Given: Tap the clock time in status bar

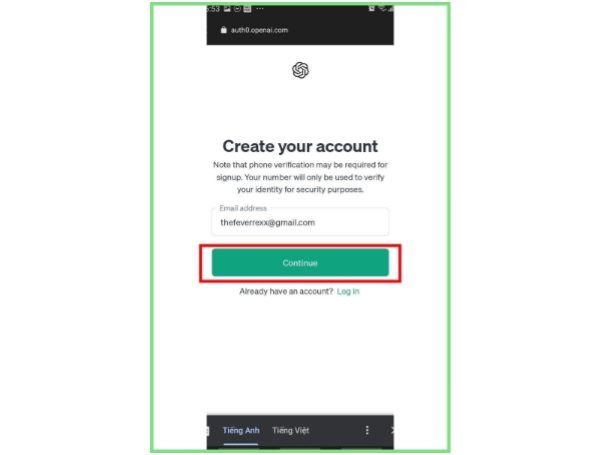Looking at the screenshot, I should pos(213,8).
